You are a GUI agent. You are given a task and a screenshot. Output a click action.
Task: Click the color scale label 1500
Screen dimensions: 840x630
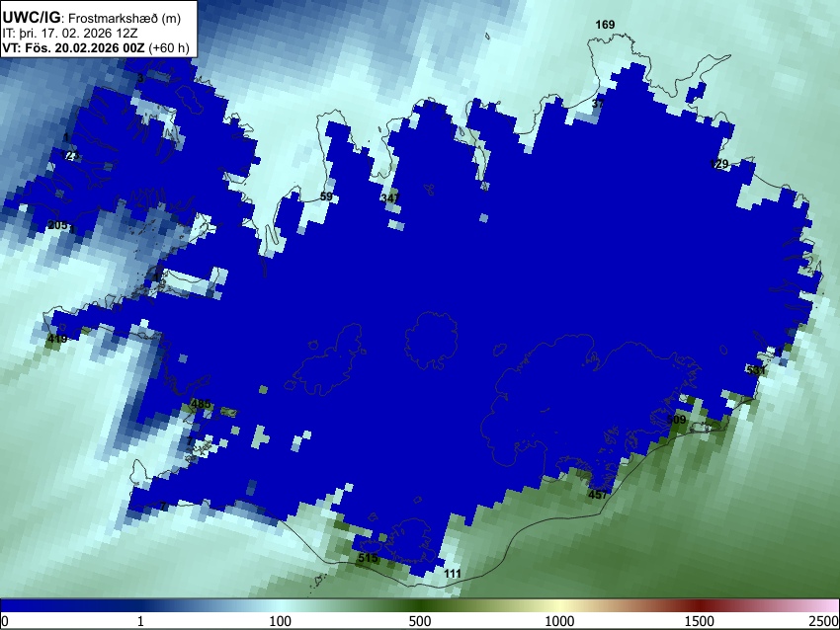pos(700,621)
